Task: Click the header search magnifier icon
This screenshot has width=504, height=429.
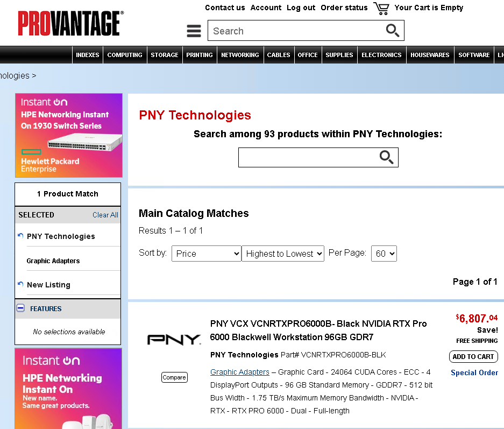Action: click(393, 31)
